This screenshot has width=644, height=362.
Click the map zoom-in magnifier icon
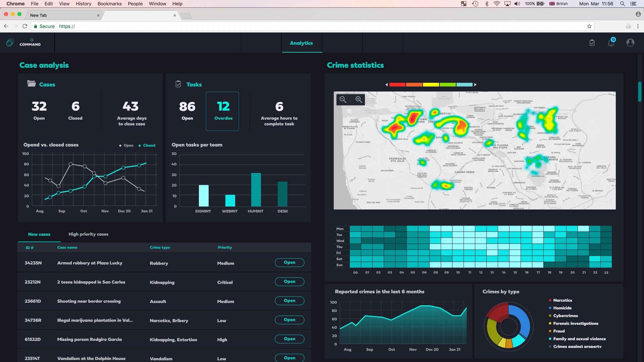[359, 100]
